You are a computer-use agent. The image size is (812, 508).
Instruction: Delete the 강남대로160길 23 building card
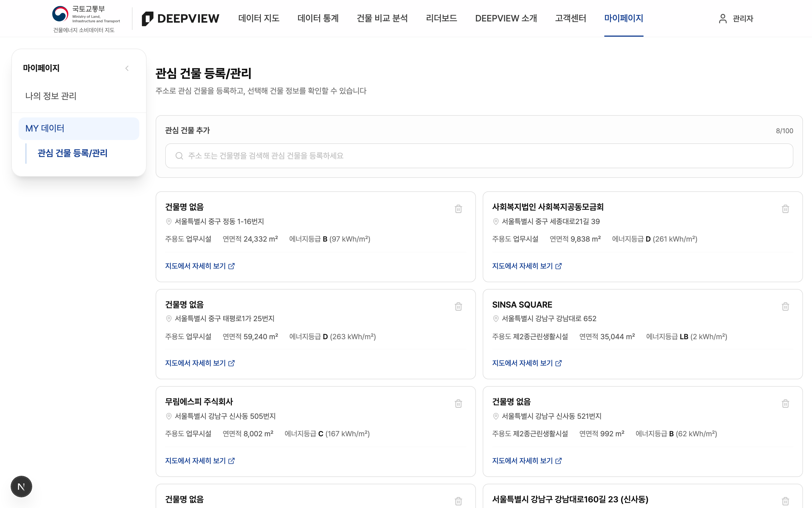[785, 501]
